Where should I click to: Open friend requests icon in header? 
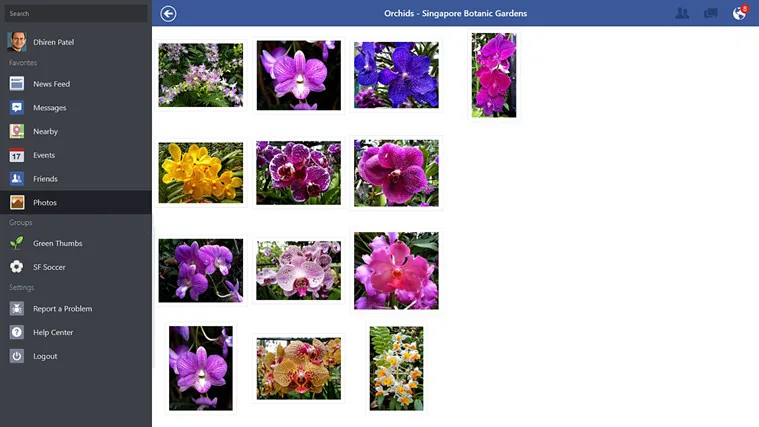(x=682, y=13)
